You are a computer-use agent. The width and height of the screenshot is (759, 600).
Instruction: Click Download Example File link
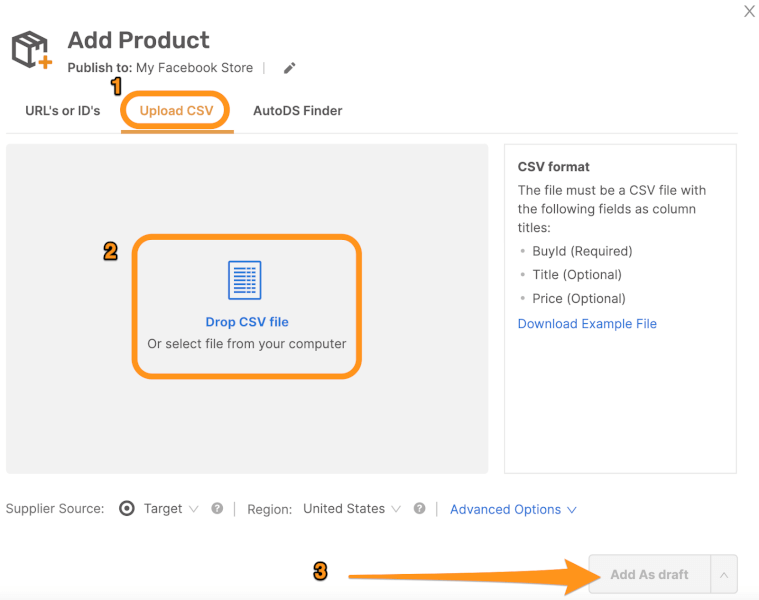(x=587, y=324)
